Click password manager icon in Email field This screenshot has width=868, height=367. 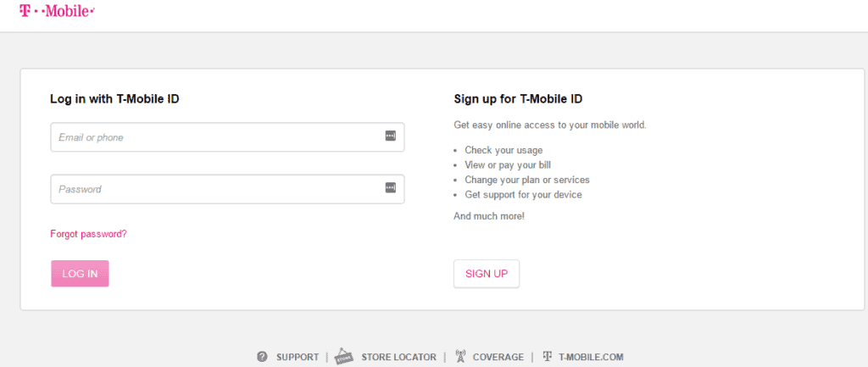(391, 136)
